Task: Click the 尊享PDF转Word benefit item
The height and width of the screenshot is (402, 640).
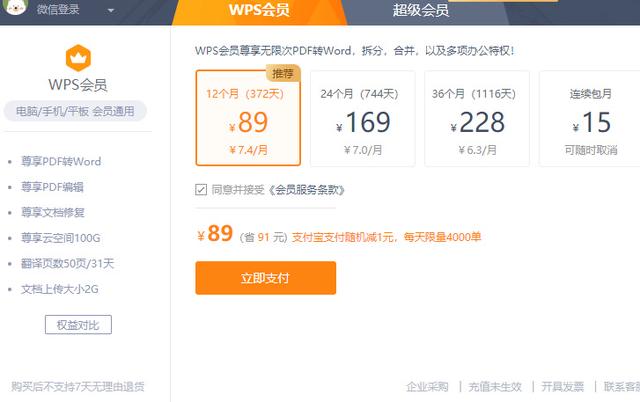Action: pos(61,162)
